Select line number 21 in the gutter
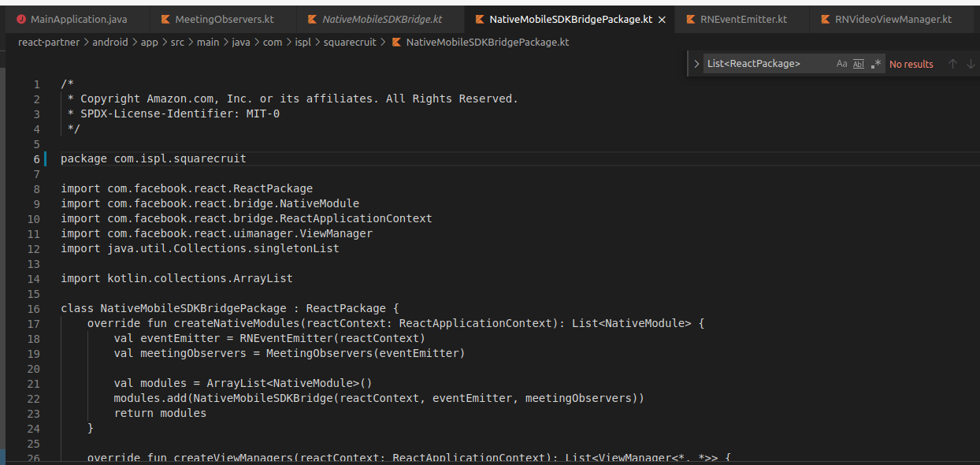The height and width of the screenshot is (465, 980). 33,383
